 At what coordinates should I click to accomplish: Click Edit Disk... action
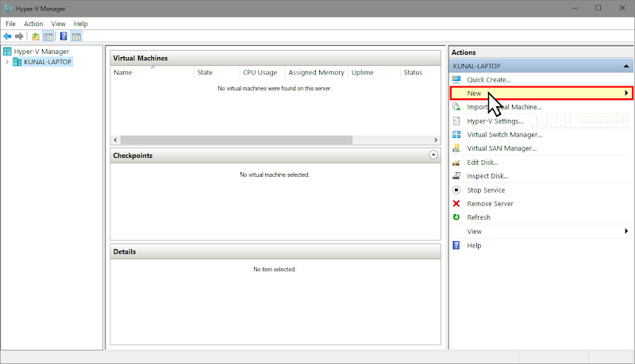coord(483,163)
